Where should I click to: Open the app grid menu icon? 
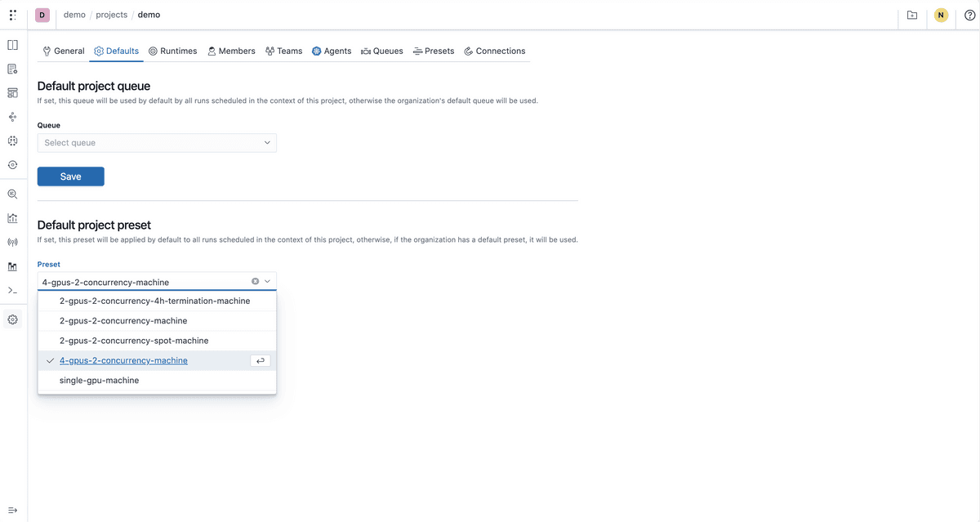(12, 15)
